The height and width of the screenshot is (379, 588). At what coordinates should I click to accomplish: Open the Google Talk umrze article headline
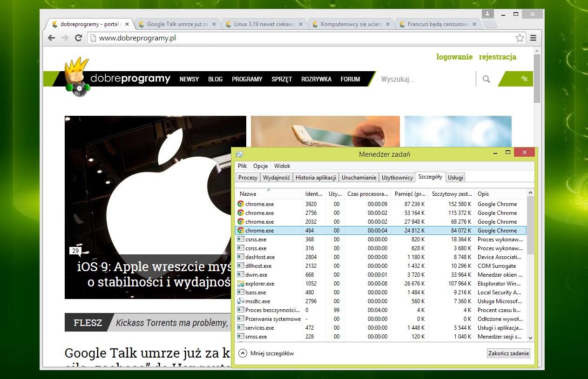tap(148, 353)
